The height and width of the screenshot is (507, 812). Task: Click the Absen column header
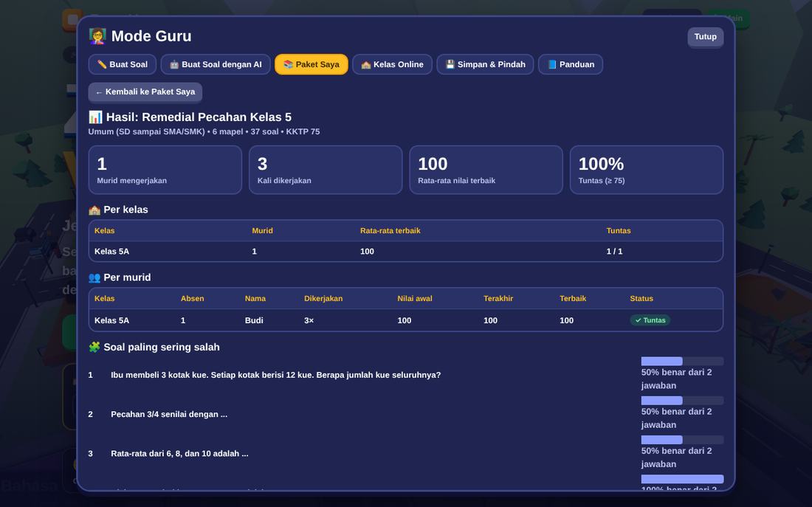point(192,299)
